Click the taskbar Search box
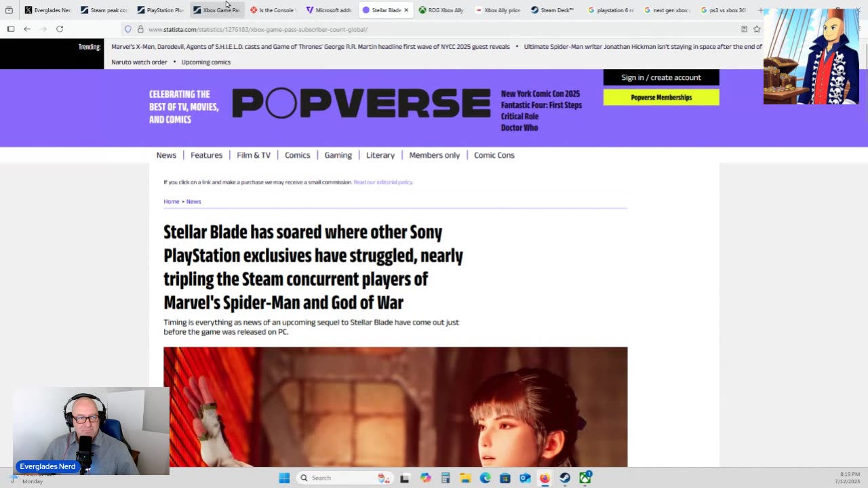 346,478
